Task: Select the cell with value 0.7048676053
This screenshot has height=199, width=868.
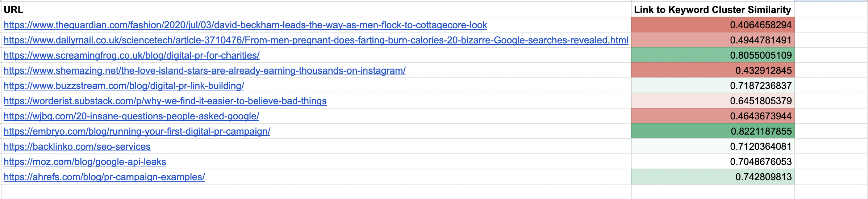Action: click(713, 162)
